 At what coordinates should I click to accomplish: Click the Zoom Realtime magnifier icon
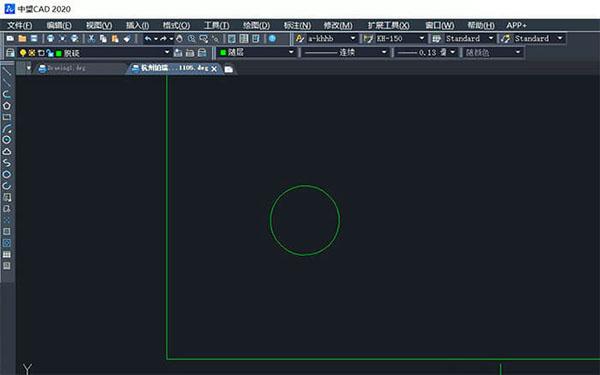tap(191, 38)
